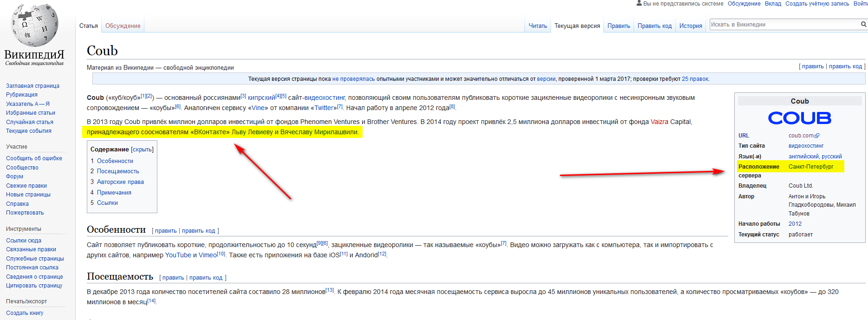
Task: Click the user icon near login text
Action: click(639, 3)
